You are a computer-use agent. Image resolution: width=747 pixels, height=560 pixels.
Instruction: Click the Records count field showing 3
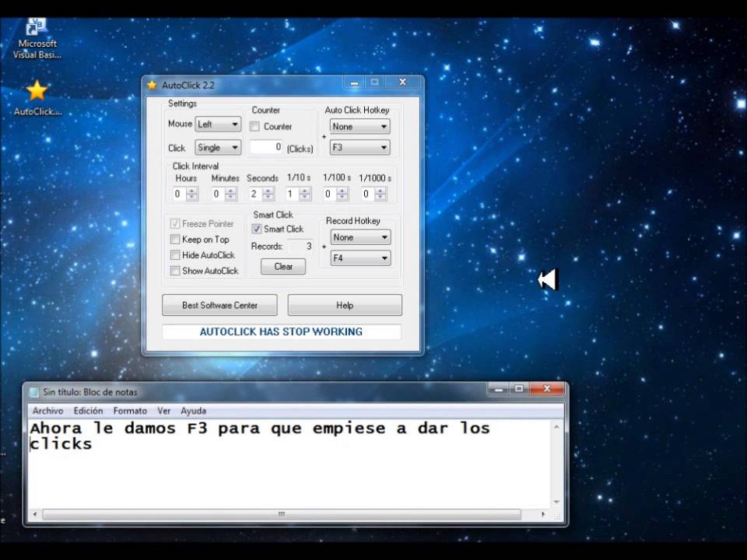point(300,247)
